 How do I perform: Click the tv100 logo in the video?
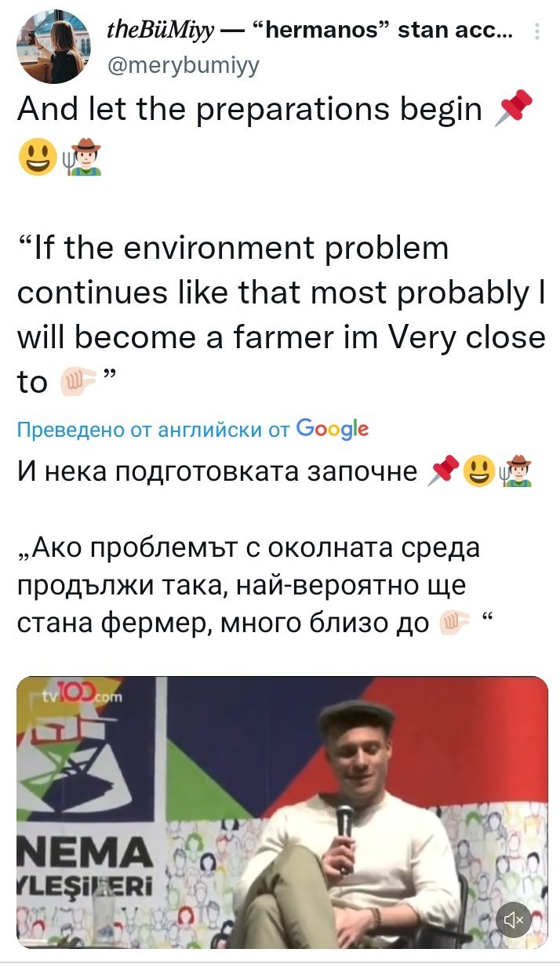tap(75, 694)
